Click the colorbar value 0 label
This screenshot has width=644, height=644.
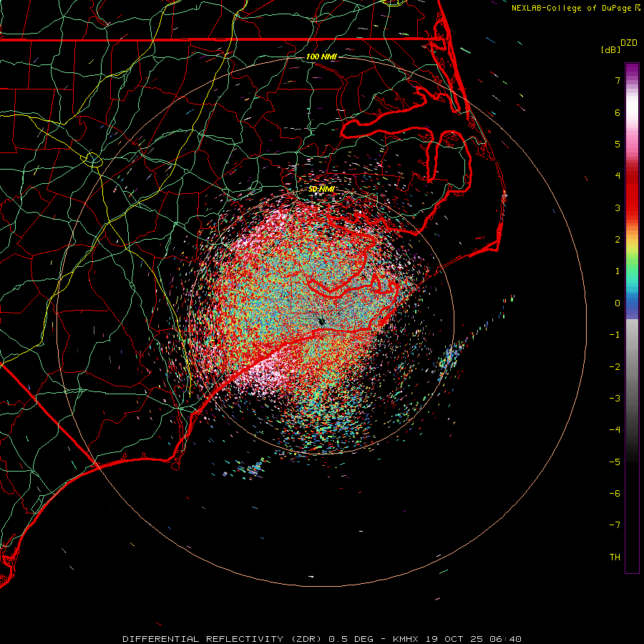[618, 303]
